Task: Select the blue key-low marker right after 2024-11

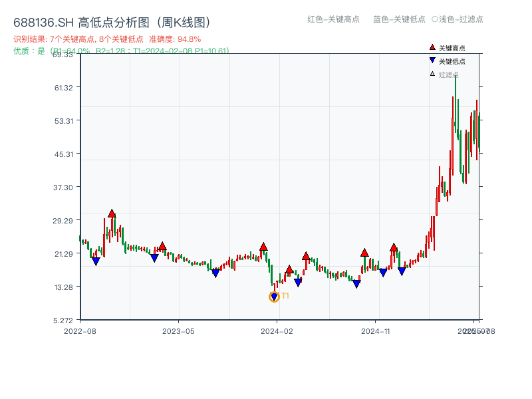Action: pyautogui.click(x=383, y=273)
